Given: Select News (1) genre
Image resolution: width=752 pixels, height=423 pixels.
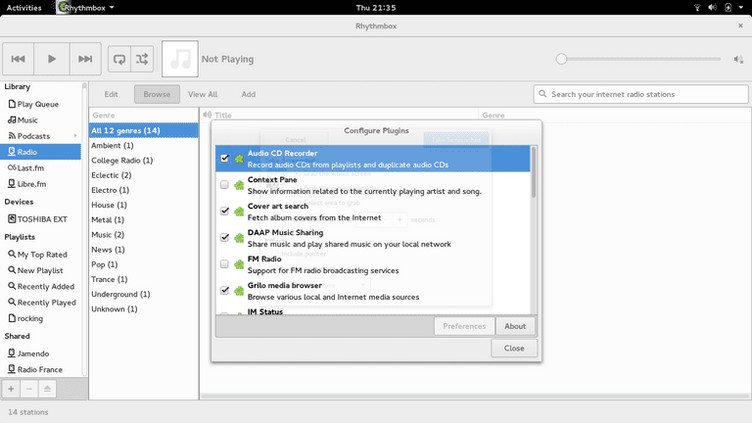Looking at the screenshot, I should (143, 249).
